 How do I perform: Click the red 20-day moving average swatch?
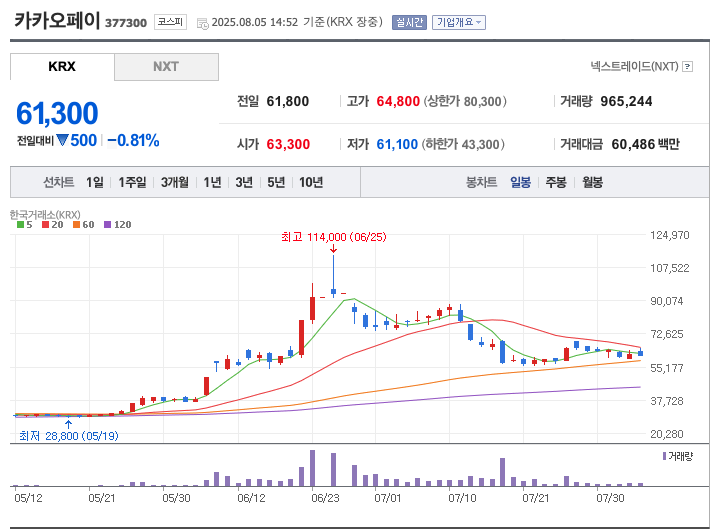point(45,225)
